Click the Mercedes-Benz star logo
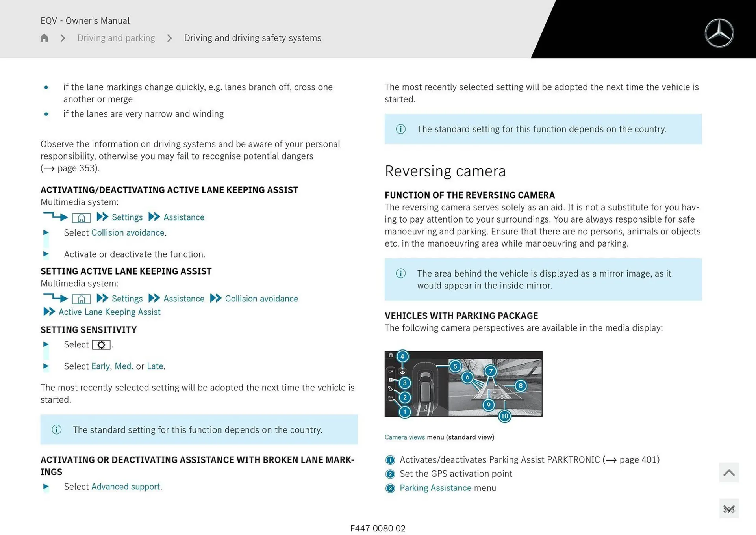 (x=719, y=33)
